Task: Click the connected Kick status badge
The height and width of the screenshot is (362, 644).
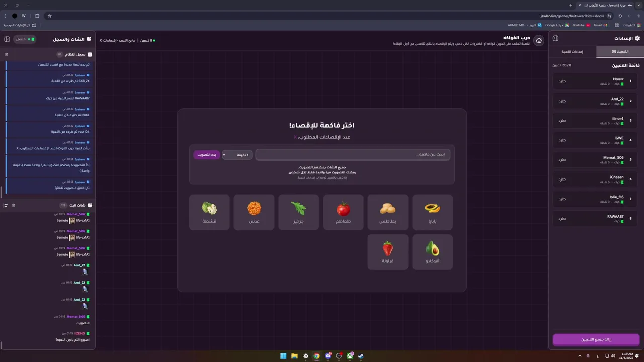Action: pyautogui.click(x=25, y=39)
